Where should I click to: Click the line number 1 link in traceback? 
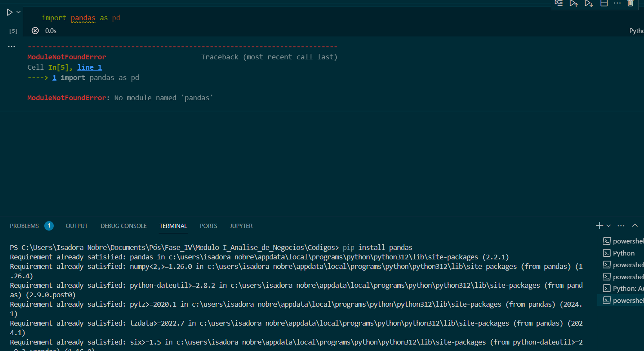pos(54,77)
